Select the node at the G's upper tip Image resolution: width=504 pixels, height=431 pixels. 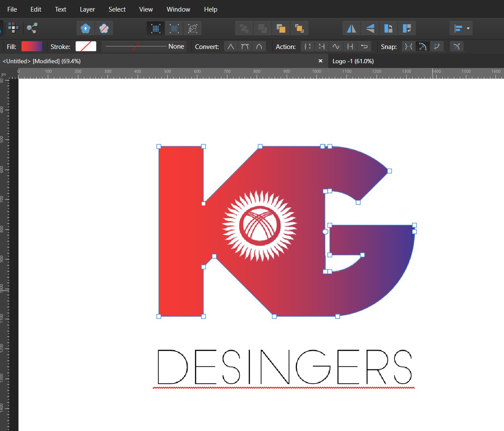tap(389, 171)
